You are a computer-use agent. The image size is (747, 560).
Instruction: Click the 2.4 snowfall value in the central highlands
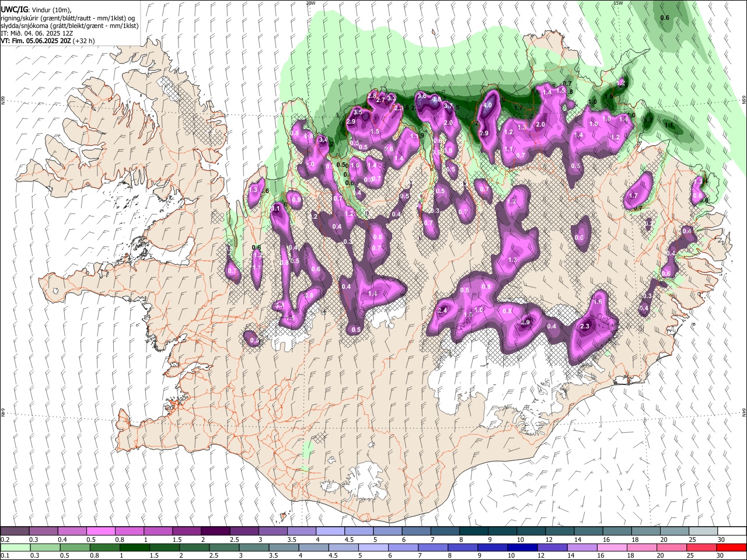[442, 310]
